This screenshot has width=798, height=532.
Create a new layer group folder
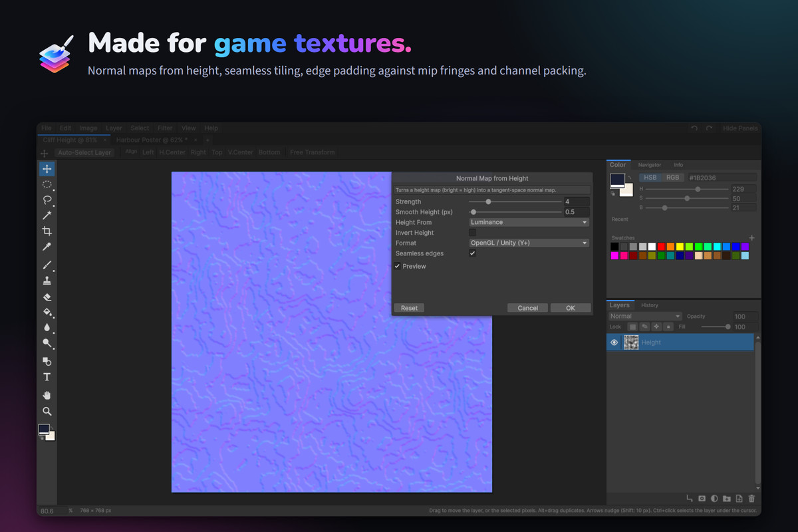tap(727, 498)
